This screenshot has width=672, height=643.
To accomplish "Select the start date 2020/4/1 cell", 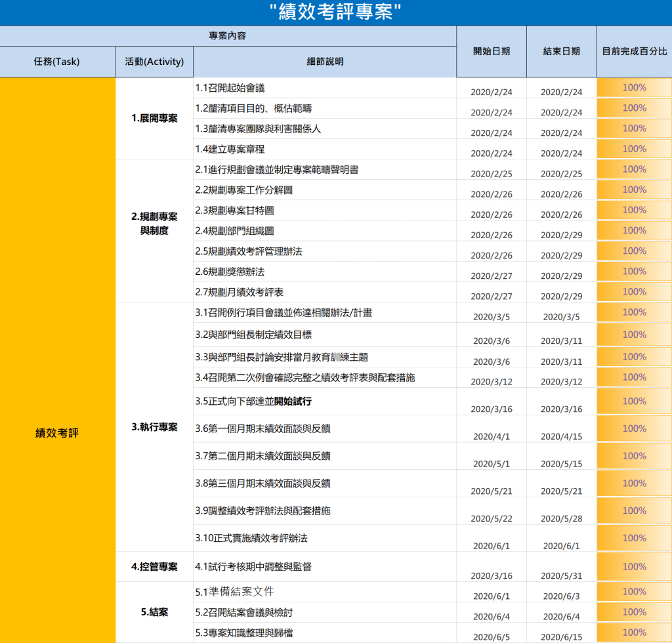I will tap(491, 436).
